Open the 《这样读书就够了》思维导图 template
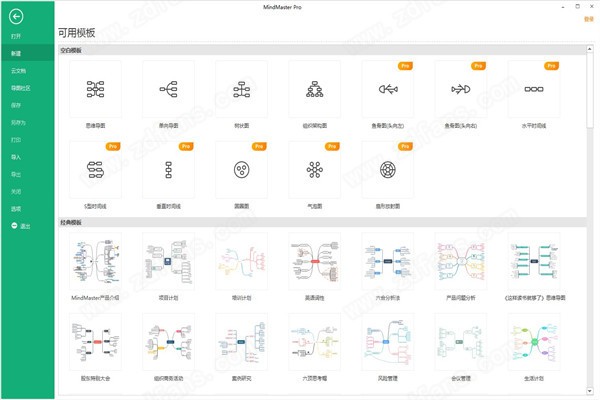The height and width of the screenshot is (400, 600). (x=534, y=261)
